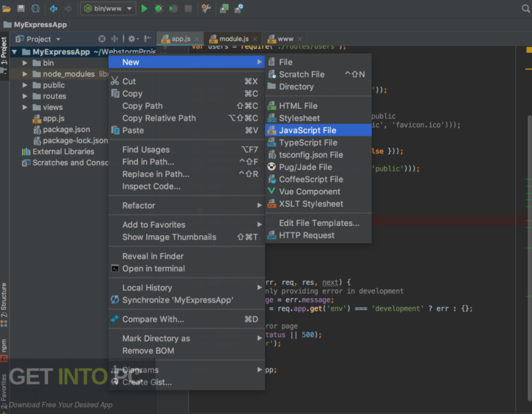Viewport: 532px width, 414px height.
Task: Click the Synchronize arrows toolbar icon
Action: click(x=35, y=8)
